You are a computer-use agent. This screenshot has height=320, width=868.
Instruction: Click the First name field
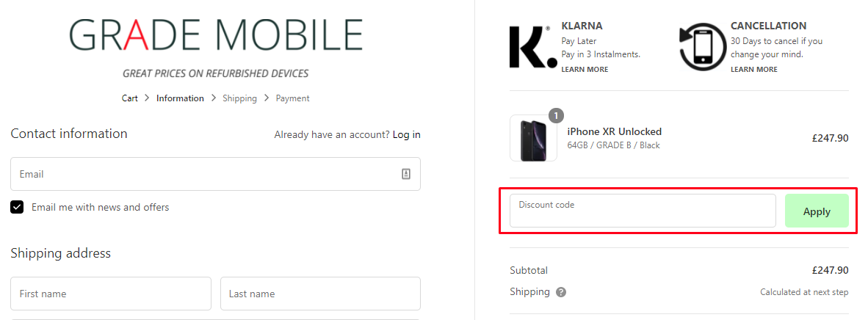point(111,294)
